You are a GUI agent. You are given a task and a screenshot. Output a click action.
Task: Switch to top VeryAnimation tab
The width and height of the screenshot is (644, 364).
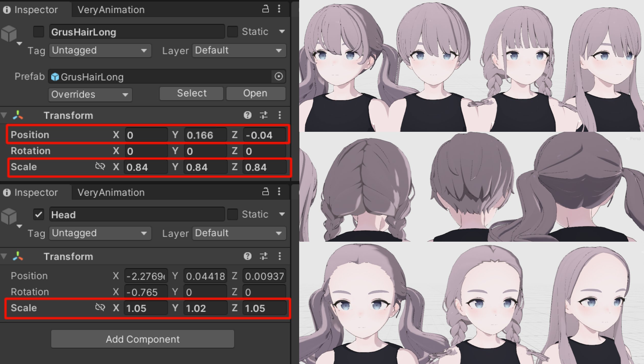[x=111, y=10]
